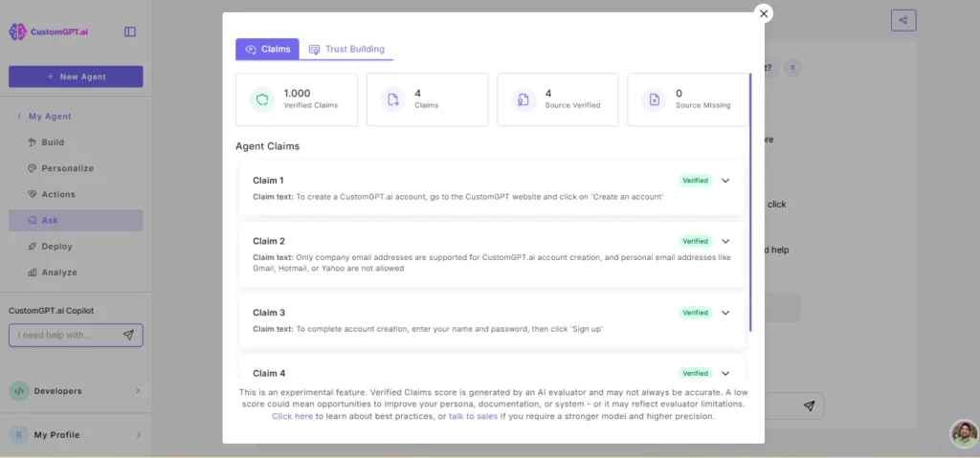The image size is (980, 458).
Task: Open the Actions menu item
Action: (76, 194)
